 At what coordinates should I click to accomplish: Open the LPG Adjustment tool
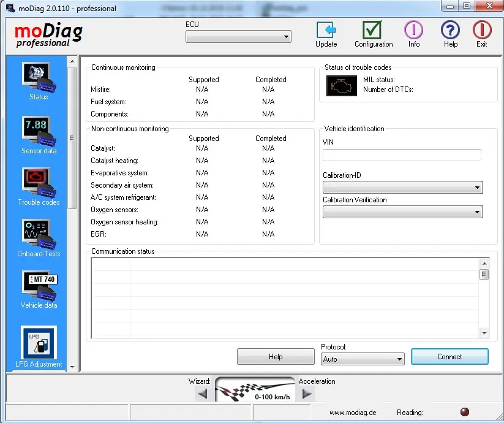pos(39,346)
